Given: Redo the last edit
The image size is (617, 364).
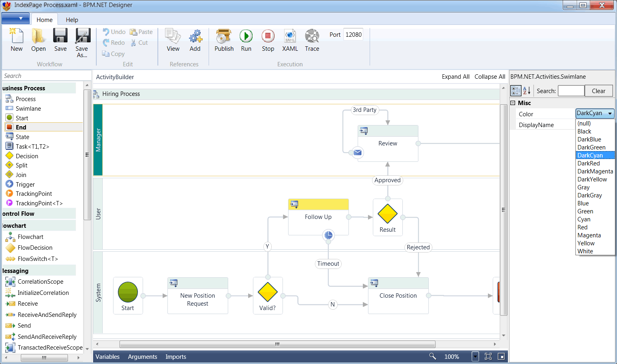Looking at the screenshot, I should pos(114,43).
